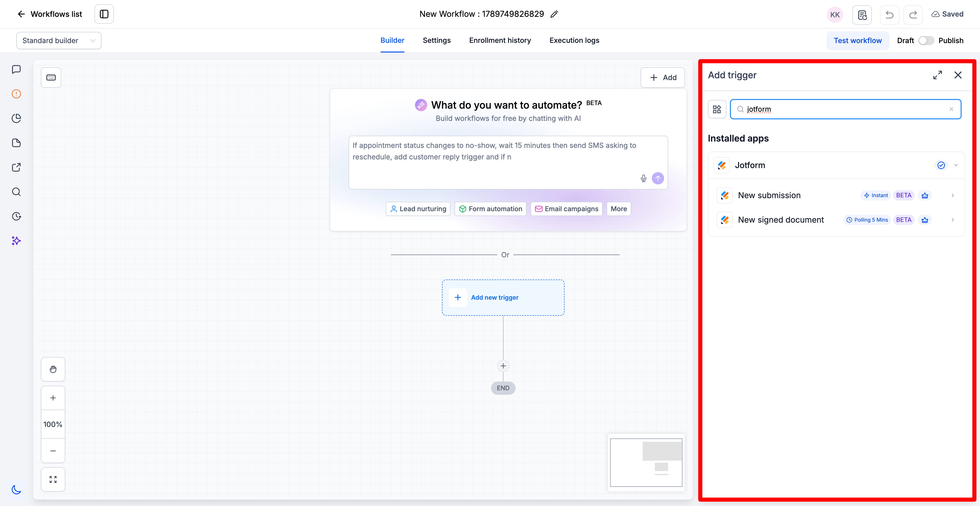The height and width of the screenshot is (506, 980).
Task: Click the Add button on canvas
Action: (663, 78)
